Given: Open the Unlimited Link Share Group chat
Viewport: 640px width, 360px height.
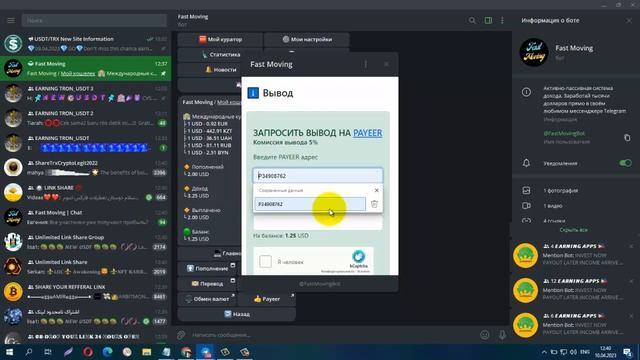Looking at the screenshot, I should (86, 242).
